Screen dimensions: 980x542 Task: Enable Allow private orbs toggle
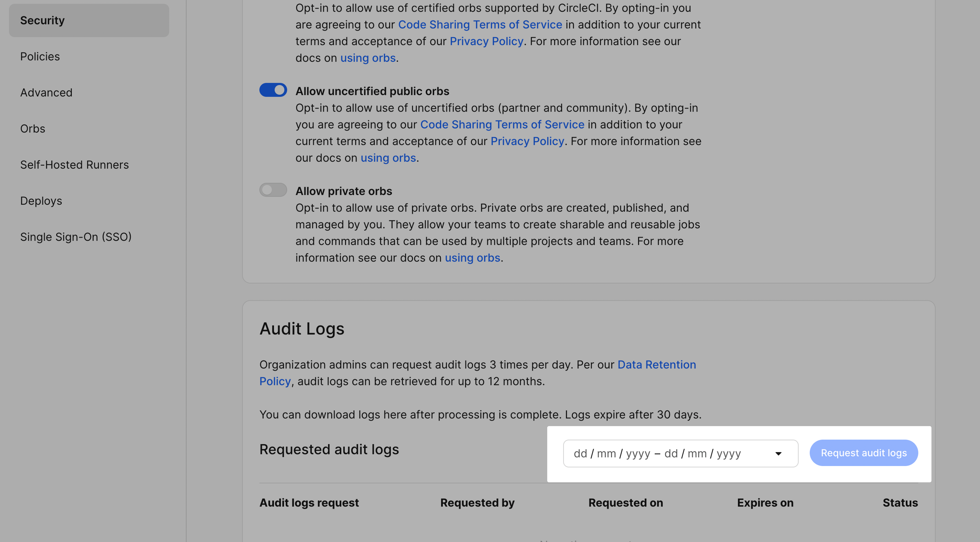[x=273, y=190]
